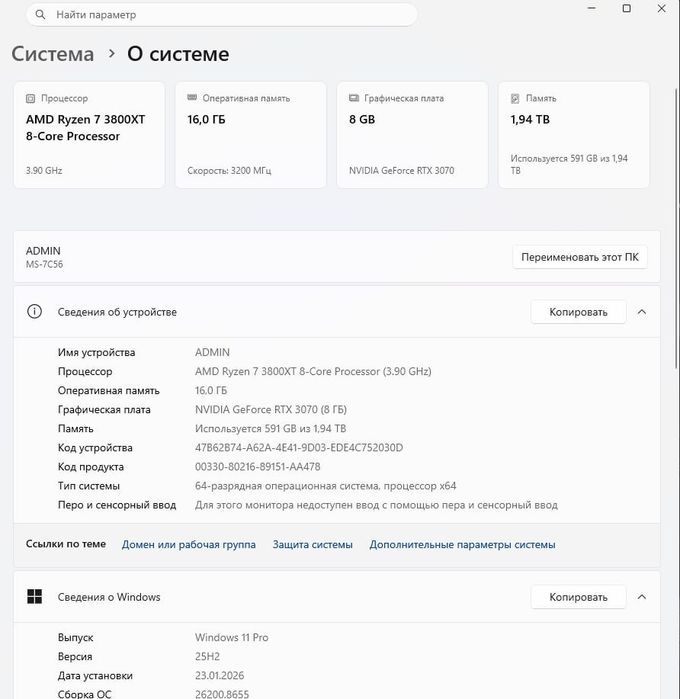Click the storage drive icon

coord(515,99)
